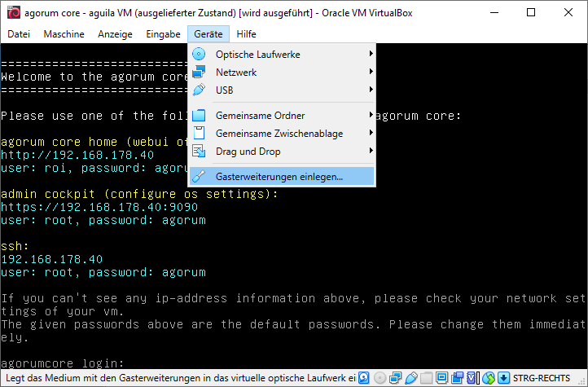Click the network monitors icon beside Netzwerk

[199, 72]
